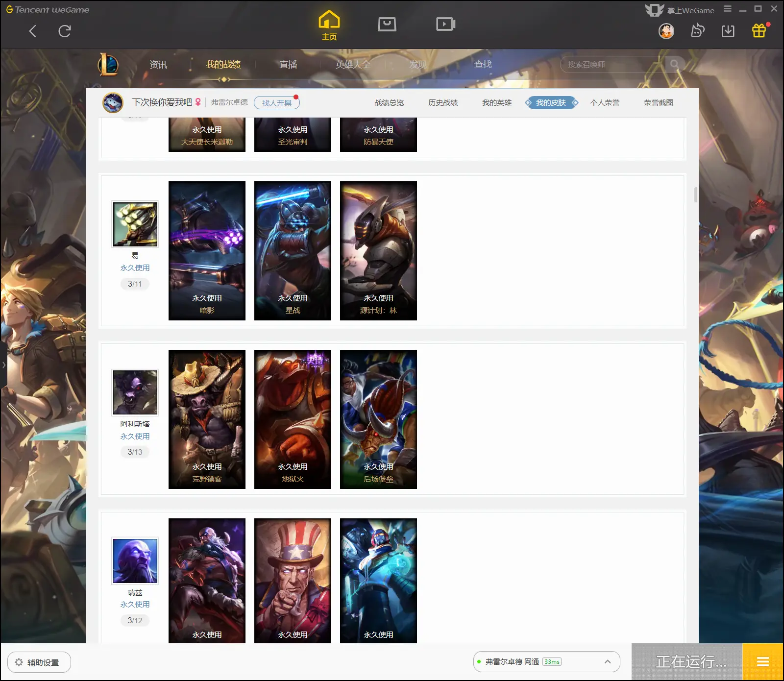The width and height of the screenshot is (784, 681).
Task: Switch to 直播 tab
Action: [288, 65]
